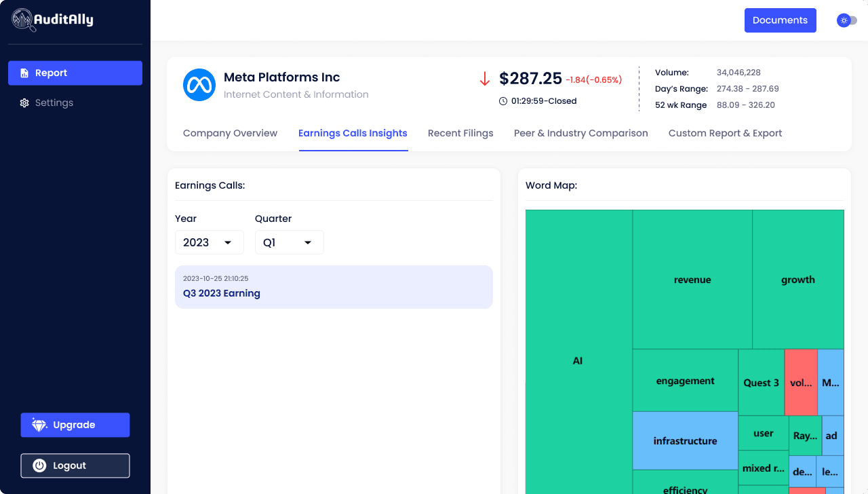Click the de... tile in word map
Screen dimensions: 868x494
[x=802, y=472]
